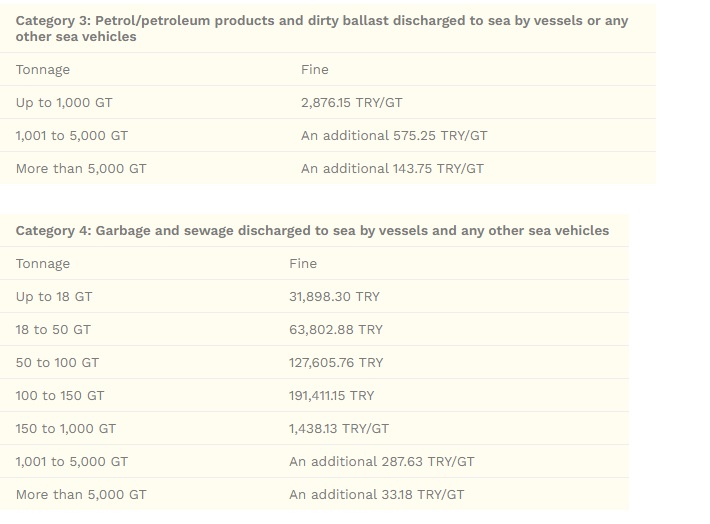Click the 127,605.76 TRY fine value
710x524 pixels.
click(x=335, y=362)
